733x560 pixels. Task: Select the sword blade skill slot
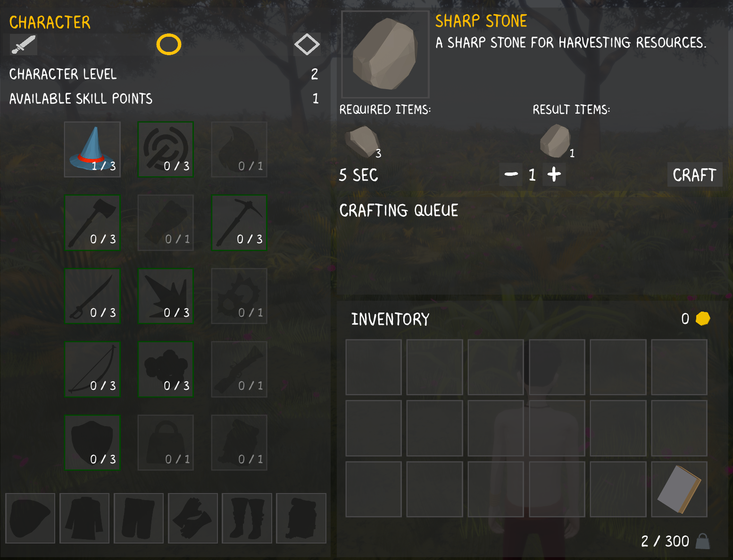92,296
